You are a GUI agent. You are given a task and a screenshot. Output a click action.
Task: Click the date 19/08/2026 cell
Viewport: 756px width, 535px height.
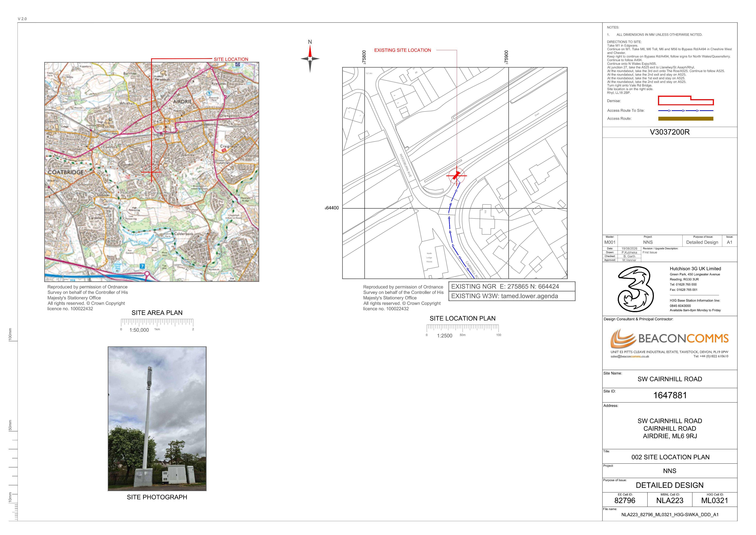[x=629, y=249]
